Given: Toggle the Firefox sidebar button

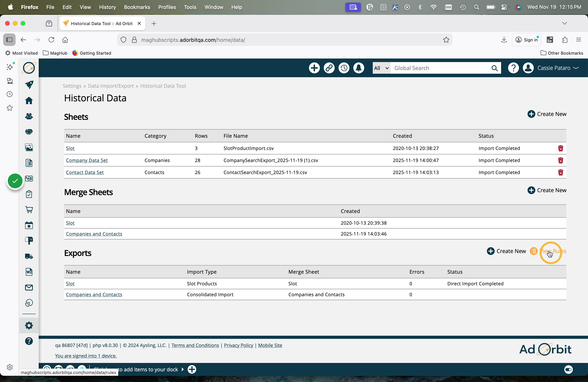Looking at the screenshot, I should click(x=9, y=40).
